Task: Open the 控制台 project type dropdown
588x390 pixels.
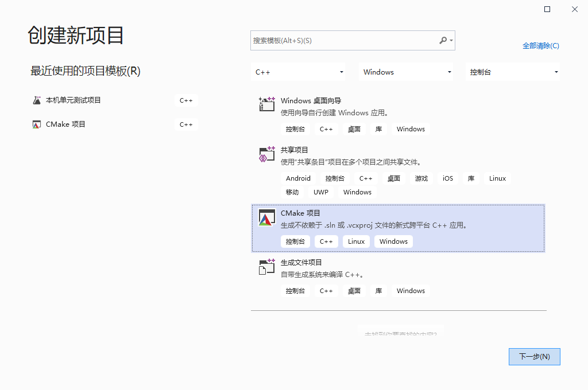Action: 513,72
